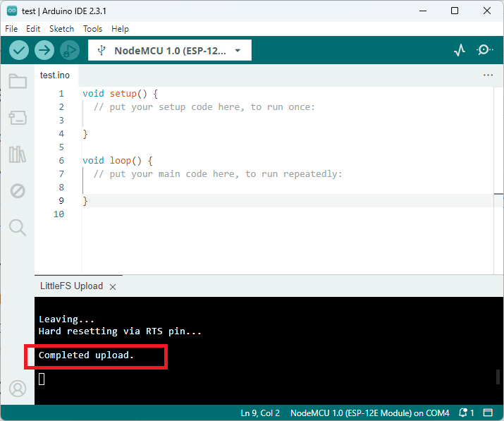This screenshot has width=504, height=421.
Task: Maximize the Arduino IDE window
Action: (x=455, y=11)
